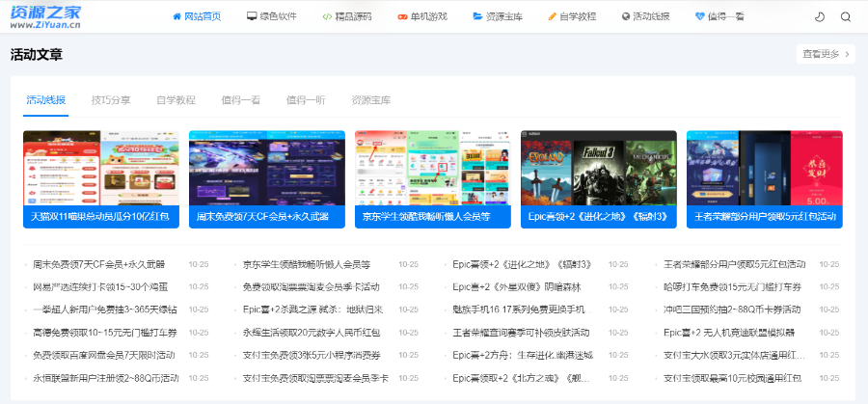Open 支付宝大水领取3元实体店通用红包
This screenshot has height=404, width=868.
click(735, 355)
